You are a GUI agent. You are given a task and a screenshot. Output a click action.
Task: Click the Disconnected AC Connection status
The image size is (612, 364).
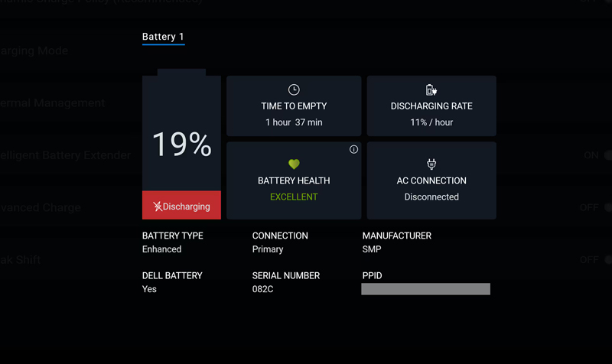(x=431, y=197)
